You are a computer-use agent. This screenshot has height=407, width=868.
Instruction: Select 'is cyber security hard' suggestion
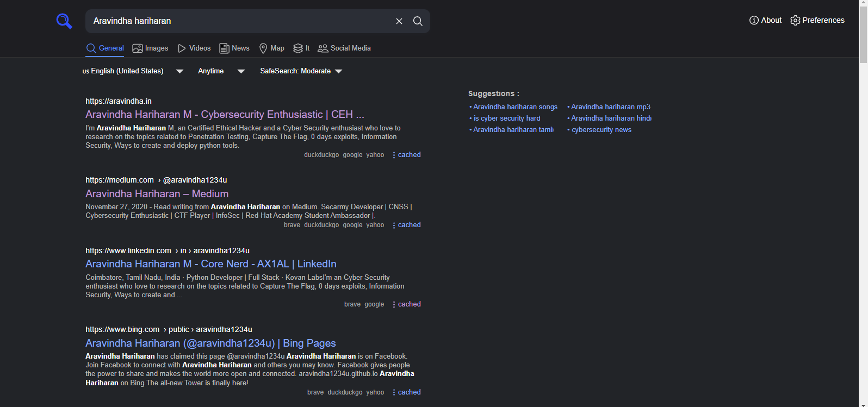[506, 118]
